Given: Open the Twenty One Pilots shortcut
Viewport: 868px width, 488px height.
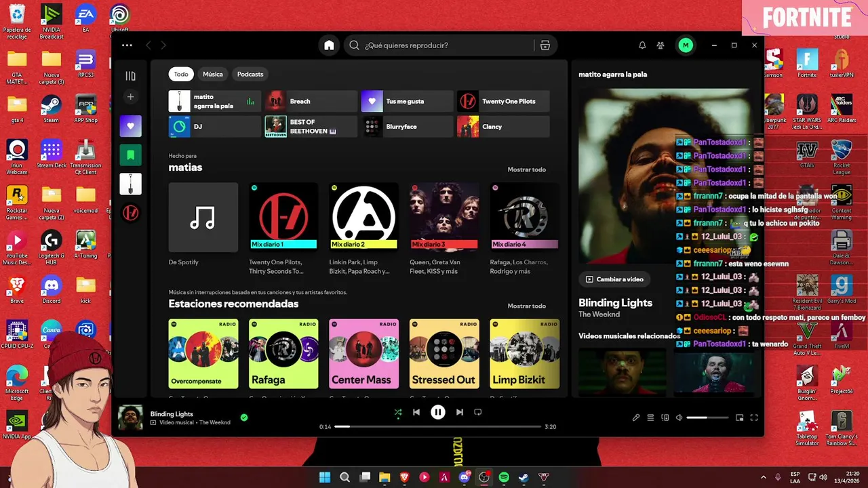Looking at the screenshot, I should coord(503,101).
